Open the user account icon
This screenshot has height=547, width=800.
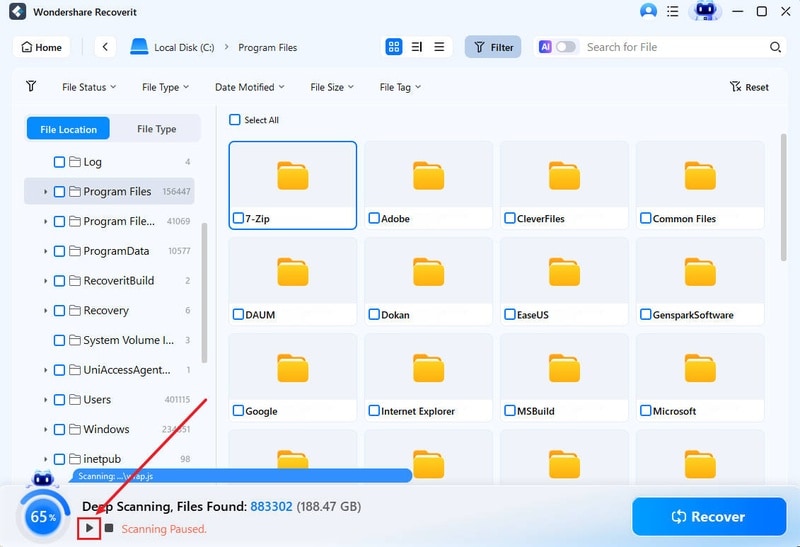click(x=648, y=11)
